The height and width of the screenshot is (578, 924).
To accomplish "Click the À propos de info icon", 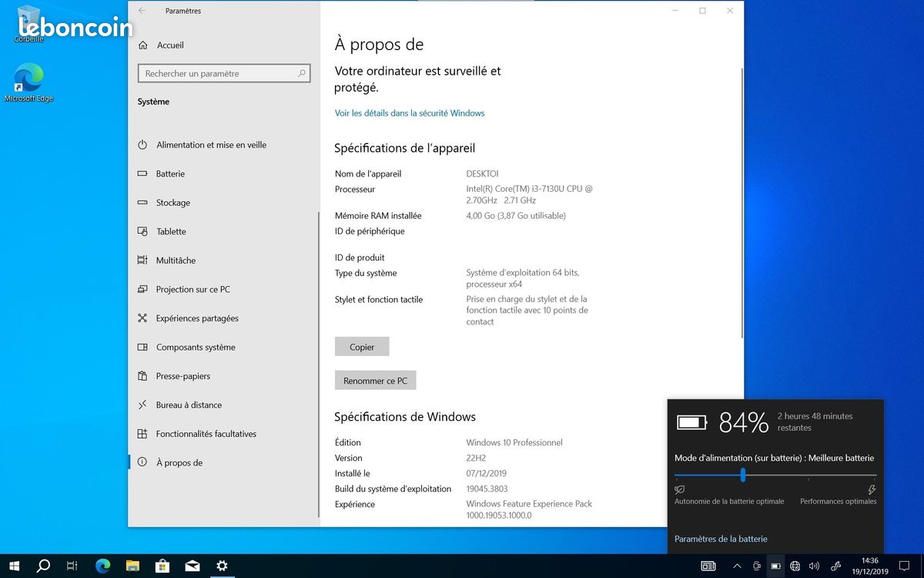I will (x=142, y=463).
